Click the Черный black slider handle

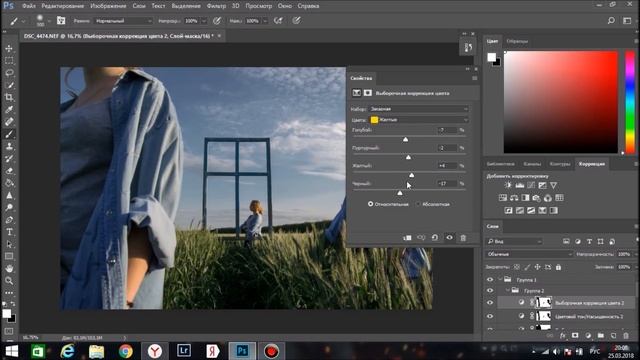pyautogui.click(x=400, y=193)
